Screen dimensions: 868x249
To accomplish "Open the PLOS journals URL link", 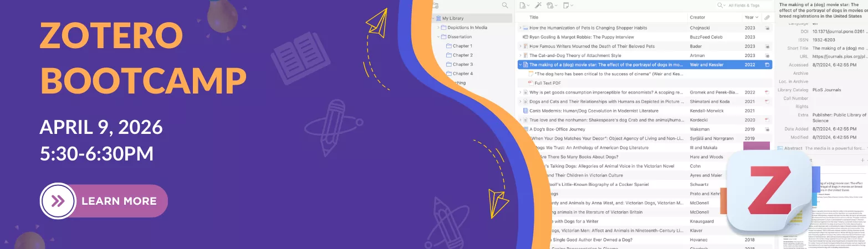I will pos(838,56).
